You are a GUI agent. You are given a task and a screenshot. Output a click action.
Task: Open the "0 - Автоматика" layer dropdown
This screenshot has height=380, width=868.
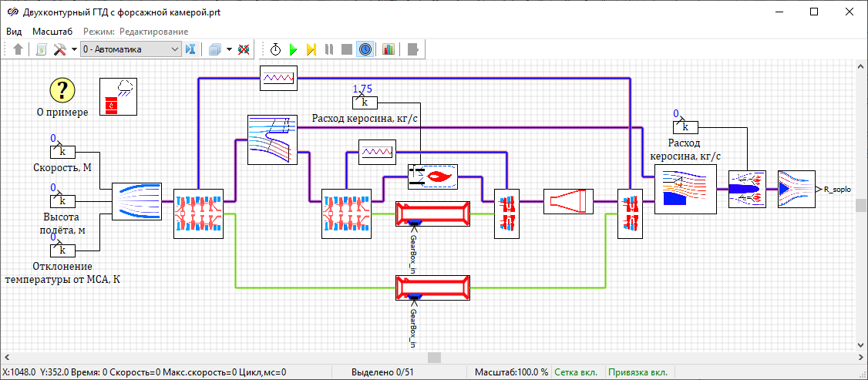click(131, 49)
